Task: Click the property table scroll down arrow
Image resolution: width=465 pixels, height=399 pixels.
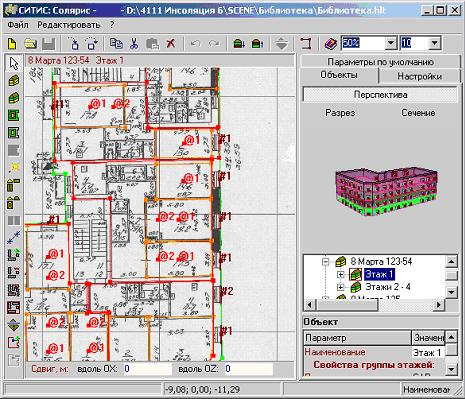Action: pyautogui.click(x=451, y=369)
